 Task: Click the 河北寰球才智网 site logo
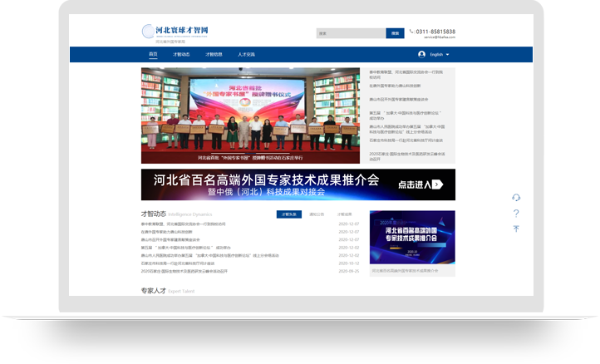click(x=177, y=32)
